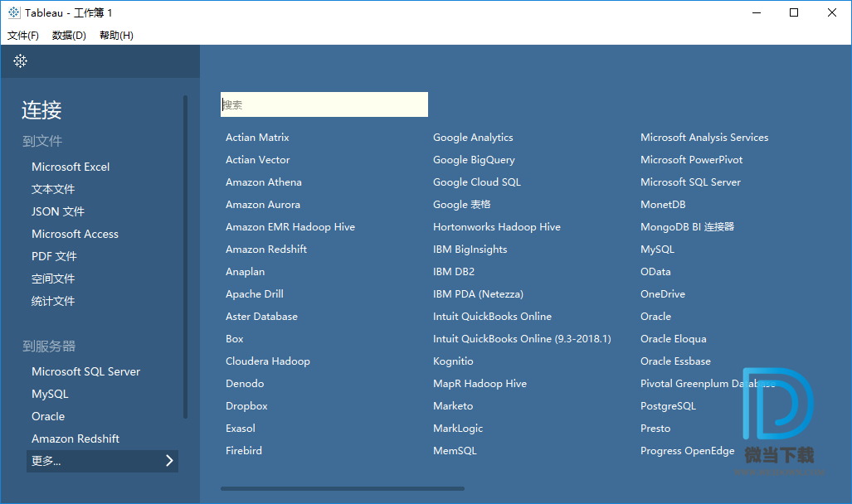Select Google BigQuery connector
The height and width of the screenshot is (504, 852).
click(474, 160)
